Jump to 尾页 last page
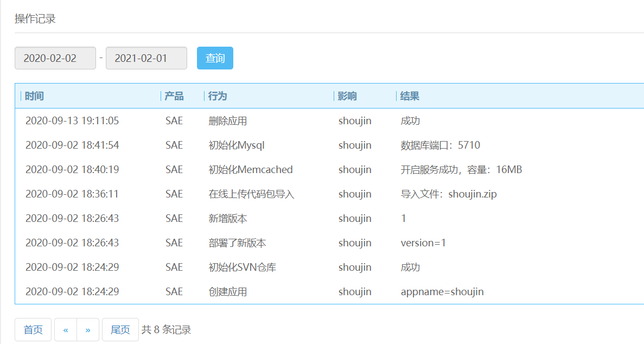Image resolution: width=644 pixels, height=344 pixels. (120, 329)
